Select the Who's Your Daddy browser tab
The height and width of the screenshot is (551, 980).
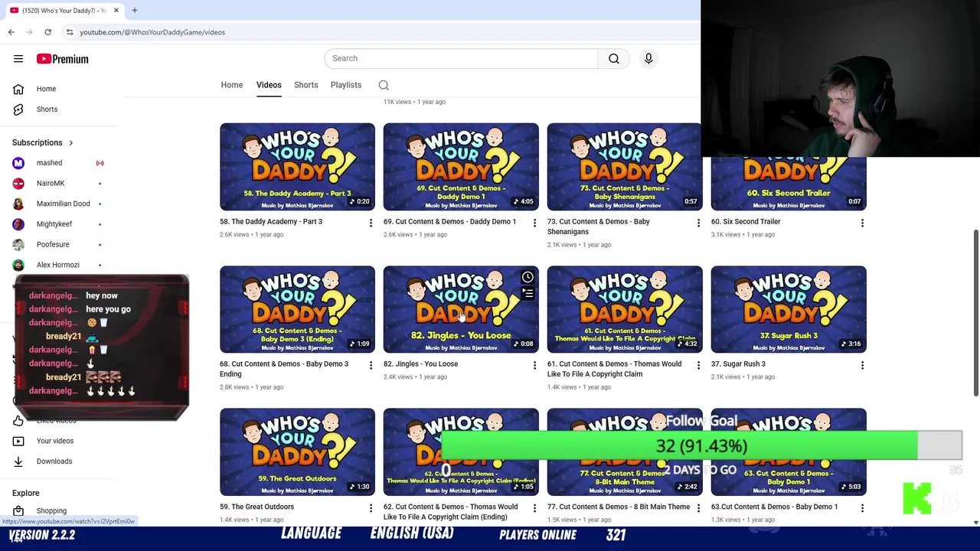(64, 10)
